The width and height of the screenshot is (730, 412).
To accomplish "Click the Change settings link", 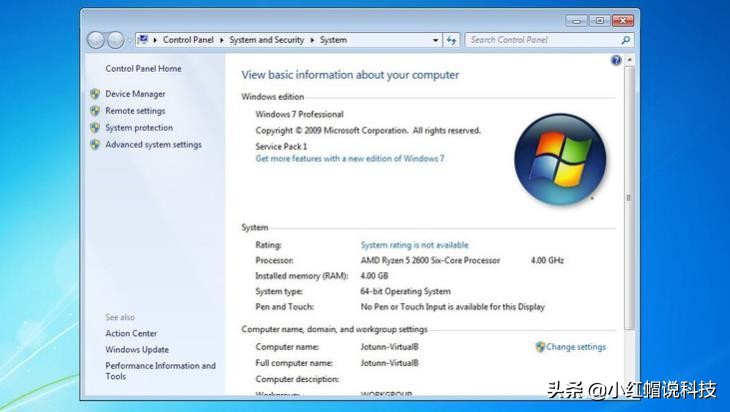I will [576, 347].
